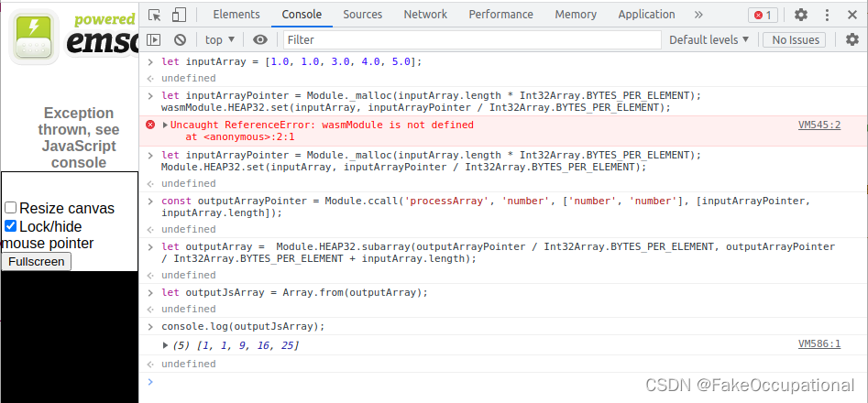Open DevTools settings gear in top bar
The height and width of the screenshot is (403, 868).
801,15
